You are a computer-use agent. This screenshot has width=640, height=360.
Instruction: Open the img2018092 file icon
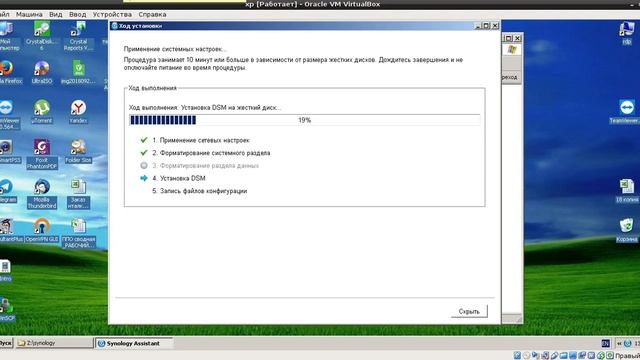coord(78,73)
